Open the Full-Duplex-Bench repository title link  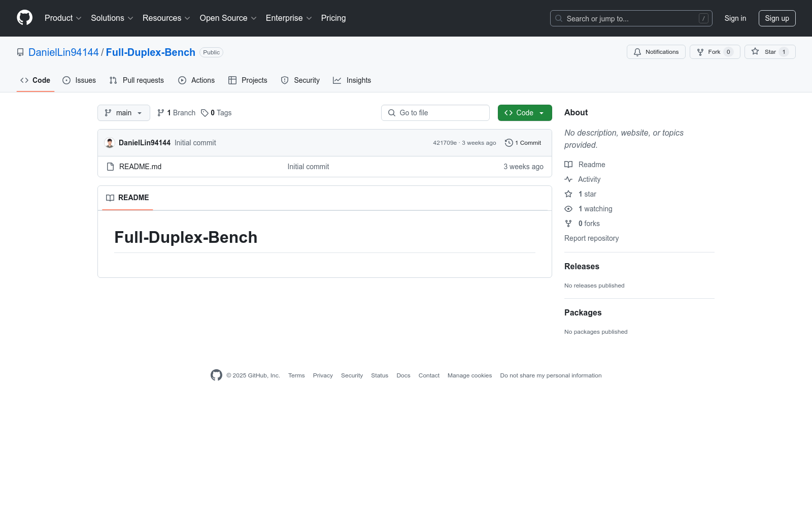click(151, 52)
